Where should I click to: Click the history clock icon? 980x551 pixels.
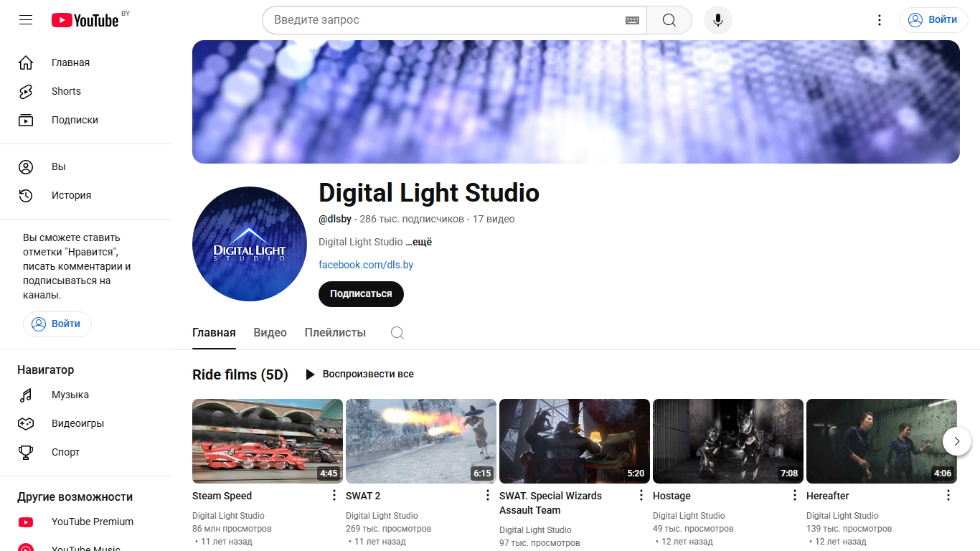[26, 195]
